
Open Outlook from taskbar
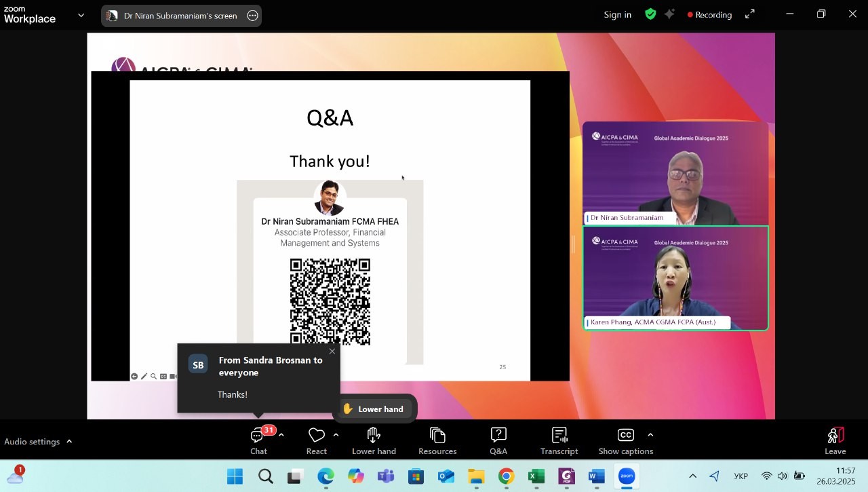[x=446, y=477]
